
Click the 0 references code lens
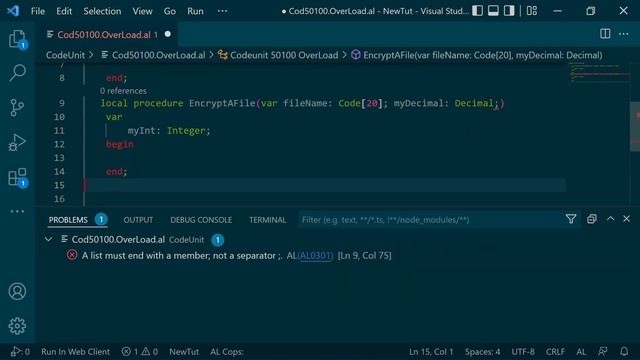tap(123, 91)
